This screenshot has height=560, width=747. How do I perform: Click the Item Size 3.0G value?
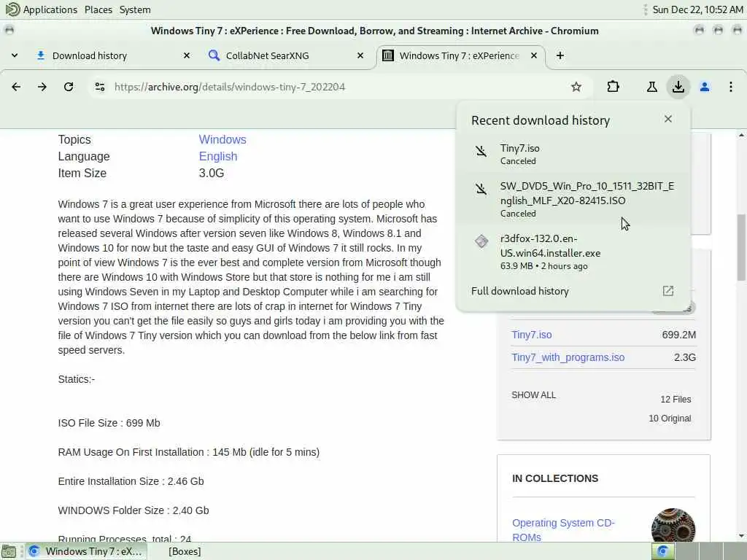(x=211, y=173)
